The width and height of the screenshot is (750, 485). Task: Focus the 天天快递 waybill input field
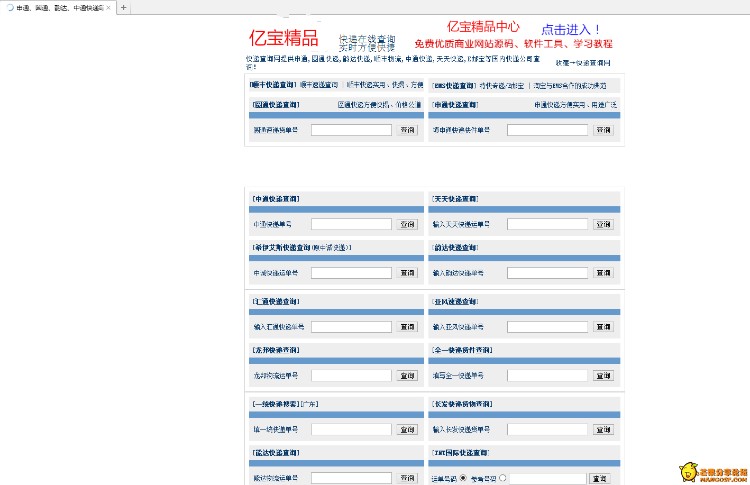click(x=547, y=224)
